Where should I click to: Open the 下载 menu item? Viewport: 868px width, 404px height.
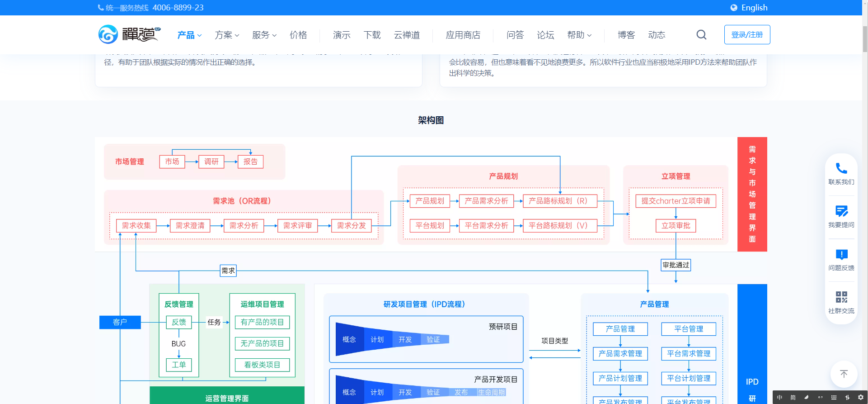pyautogui.click(x=372, y=35)
